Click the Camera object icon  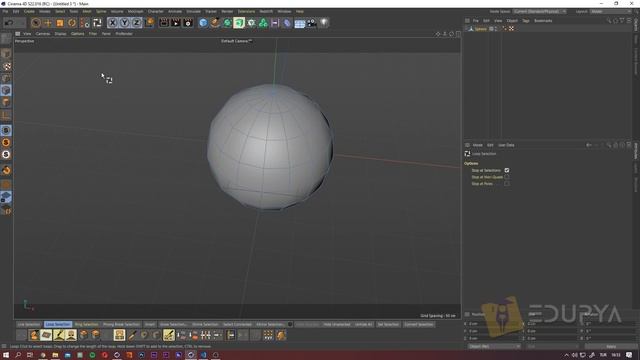click(312, 23)
